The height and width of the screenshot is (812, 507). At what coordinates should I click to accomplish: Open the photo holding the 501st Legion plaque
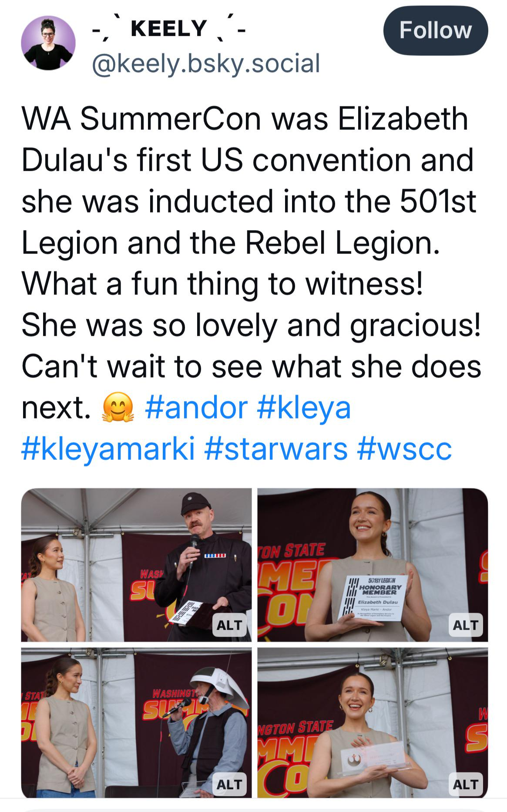pyautogui.click(x=373, y=565)
